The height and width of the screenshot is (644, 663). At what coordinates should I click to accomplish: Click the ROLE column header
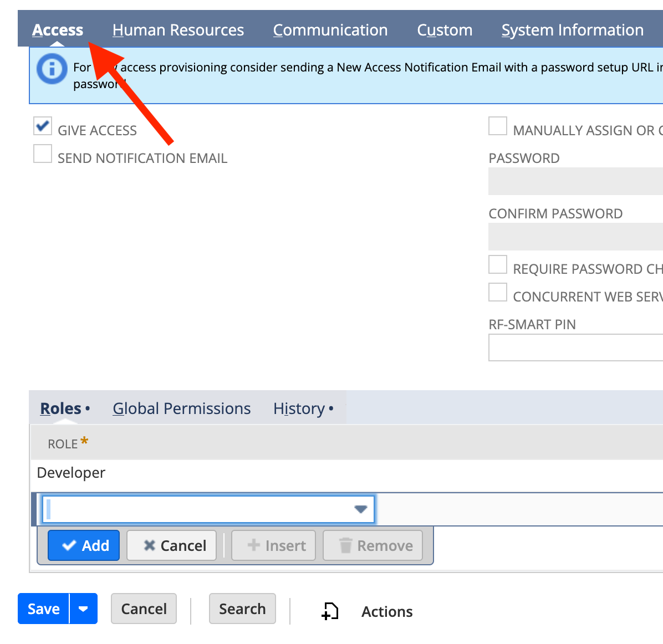(63, 443)
